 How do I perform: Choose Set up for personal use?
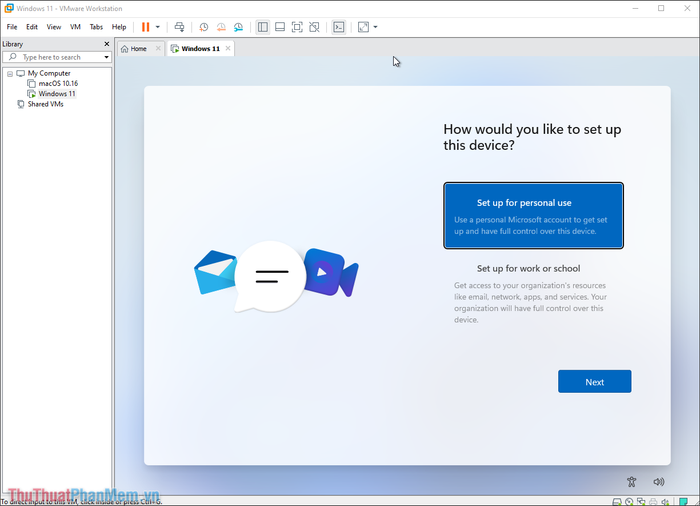(533, 216)
